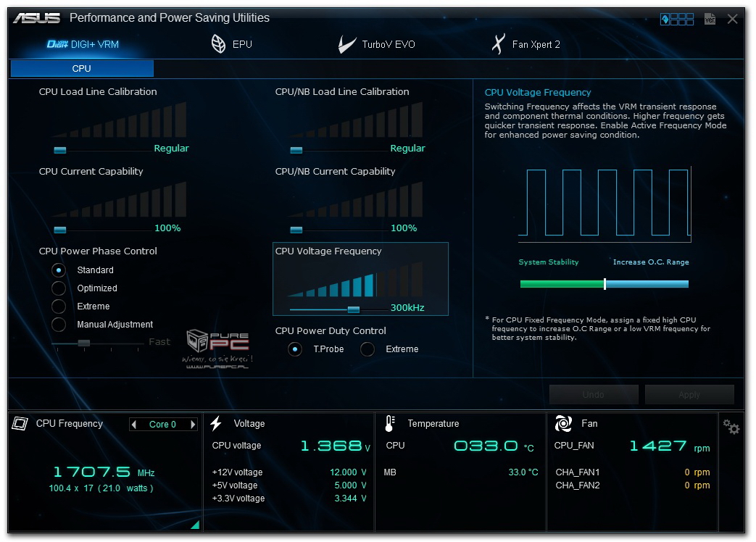This screenshot has width=756, height=542.
Task: Go to the Fan Xpert 2 tab
Action: pos(526,44)
